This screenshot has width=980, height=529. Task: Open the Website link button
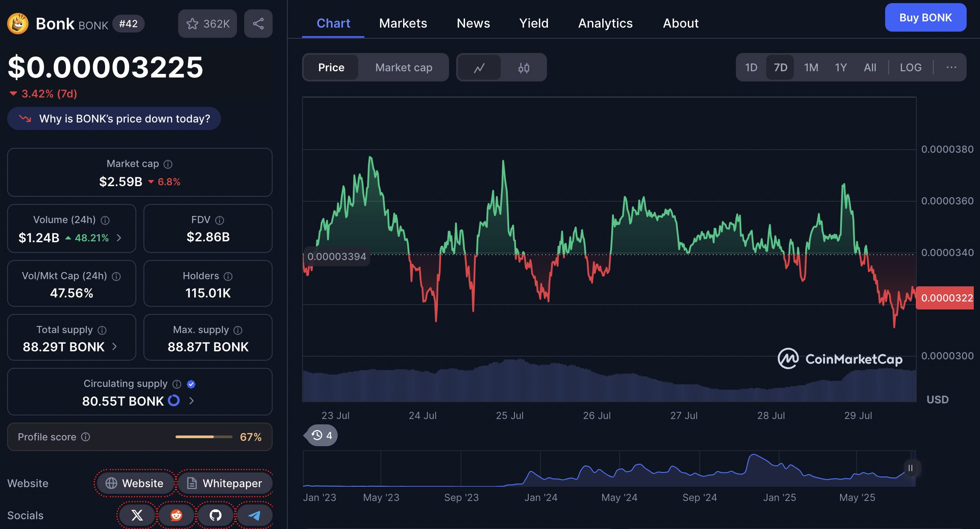[x=135, y=483]
